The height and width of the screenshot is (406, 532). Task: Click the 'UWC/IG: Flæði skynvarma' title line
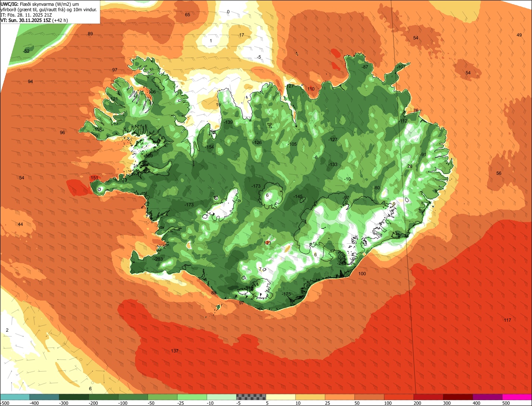click(x=39, y=3)
